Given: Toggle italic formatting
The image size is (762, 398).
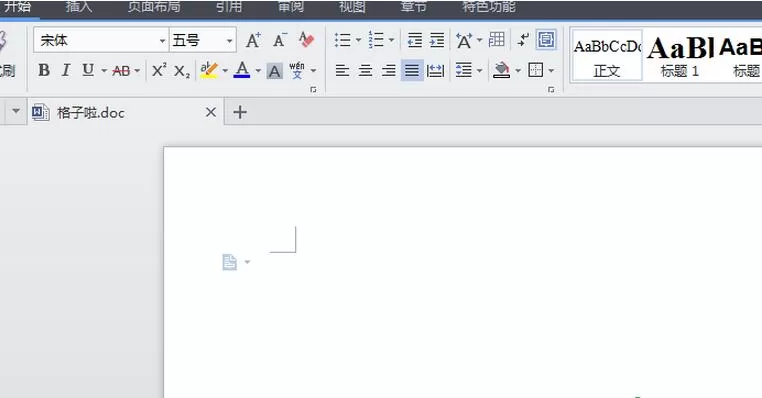Looking at the screenshot, I should [66, 70].
